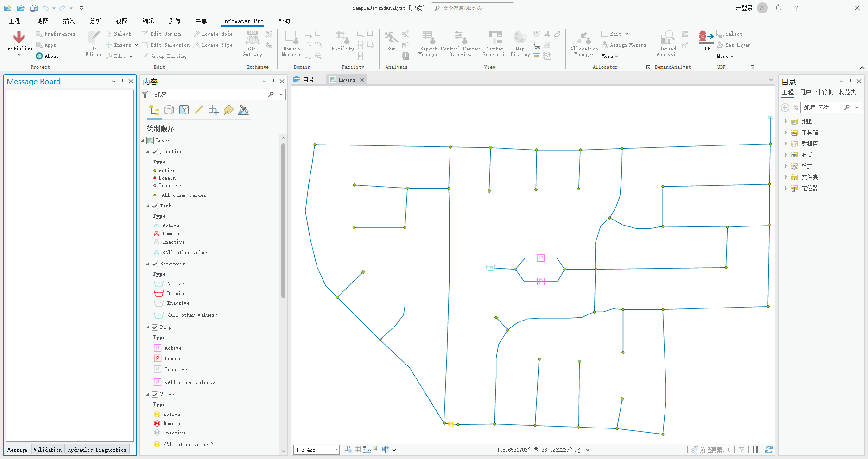Image resolution: width=868 pixels, height=459 pixels.
Task: Expand the 数据库 node in Catalog
Action: [x=786, y=144]
